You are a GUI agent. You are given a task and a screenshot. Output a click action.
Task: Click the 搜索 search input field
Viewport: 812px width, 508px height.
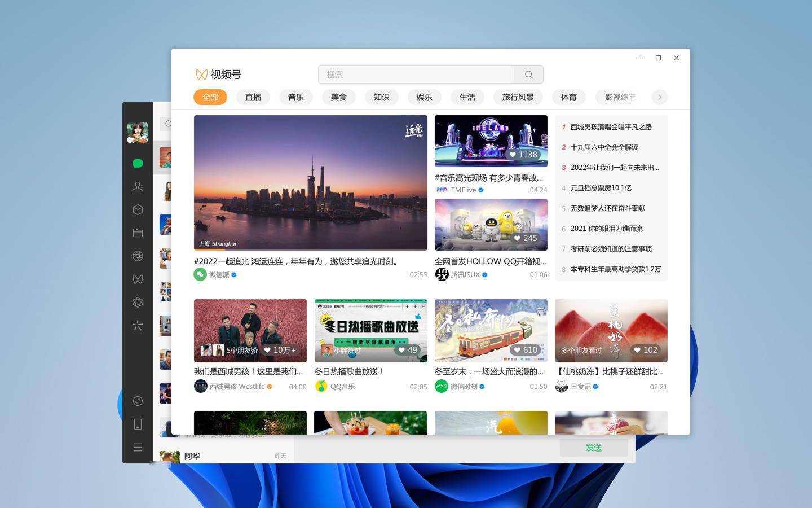(x=416, y=74)
